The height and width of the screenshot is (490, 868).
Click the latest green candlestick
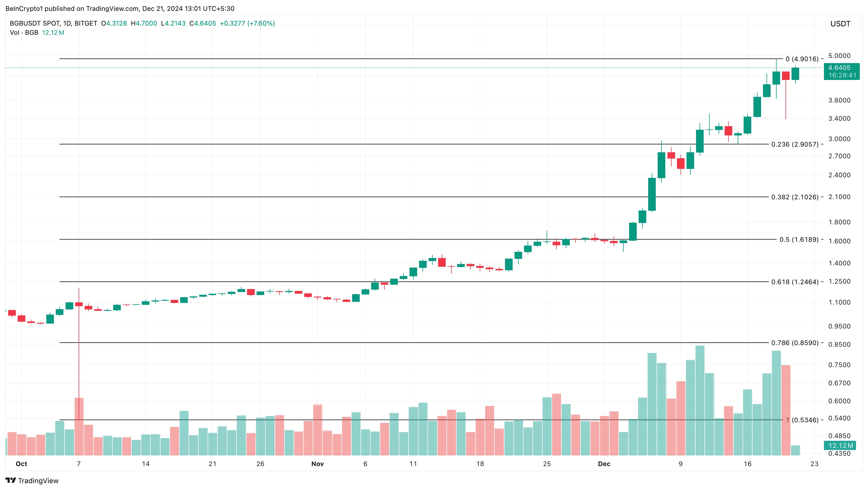[795, 74]
